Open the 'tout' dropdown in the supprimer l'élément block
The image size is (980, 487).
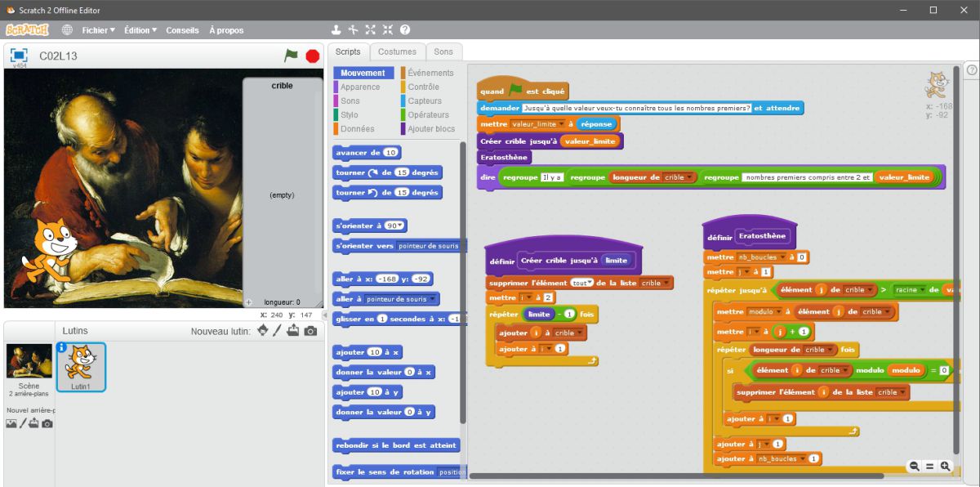[582, 283]
